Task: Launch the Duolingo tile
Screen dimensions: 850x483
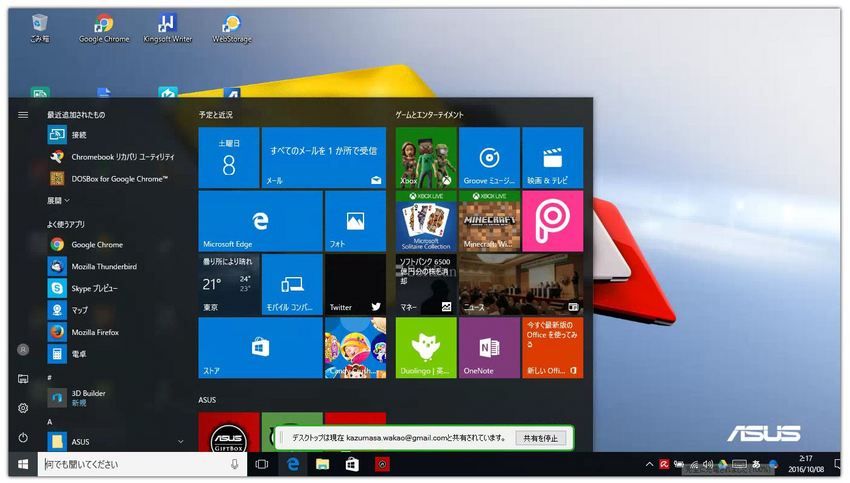Action: [426, 348]
